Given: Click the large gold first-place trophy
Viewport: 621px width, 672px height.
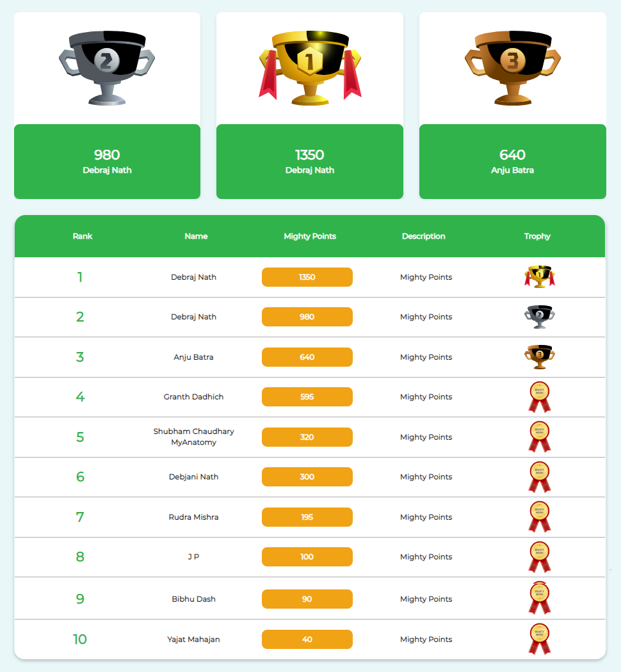Looking at the screenshot, I should click(310, 68).
